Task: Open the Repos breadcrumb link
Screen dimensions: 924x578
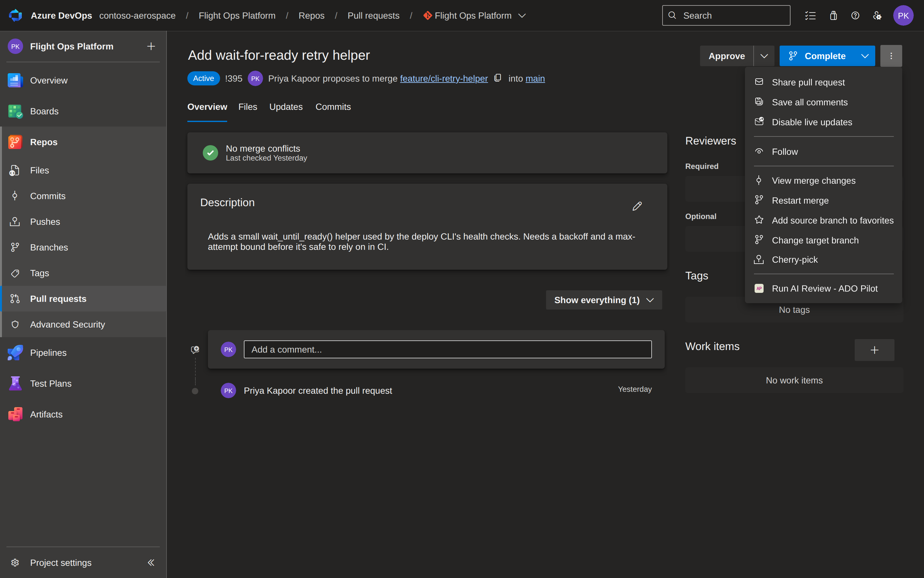Action: click(311, 15)
